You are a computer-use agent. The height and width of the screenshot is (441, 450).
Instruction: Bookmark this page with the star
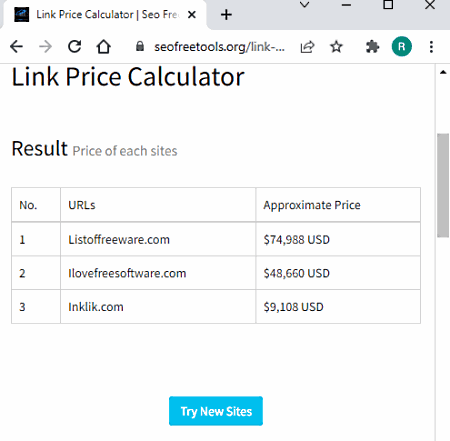coord(336,47)
